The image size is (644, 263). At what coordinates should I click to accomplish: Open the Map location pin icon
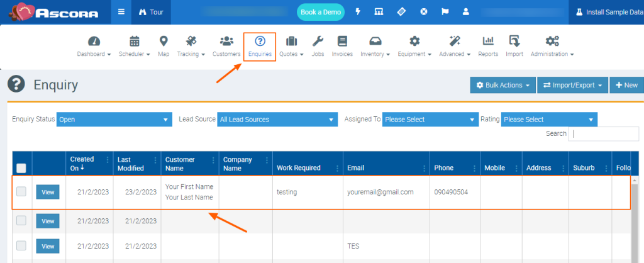click(x=164, y=42)
